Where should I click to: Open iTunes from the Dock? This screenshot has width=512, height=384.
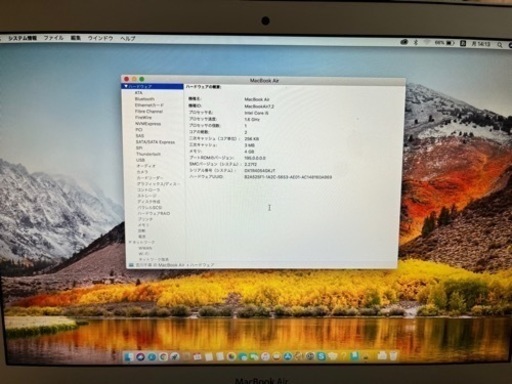(265, 356)
